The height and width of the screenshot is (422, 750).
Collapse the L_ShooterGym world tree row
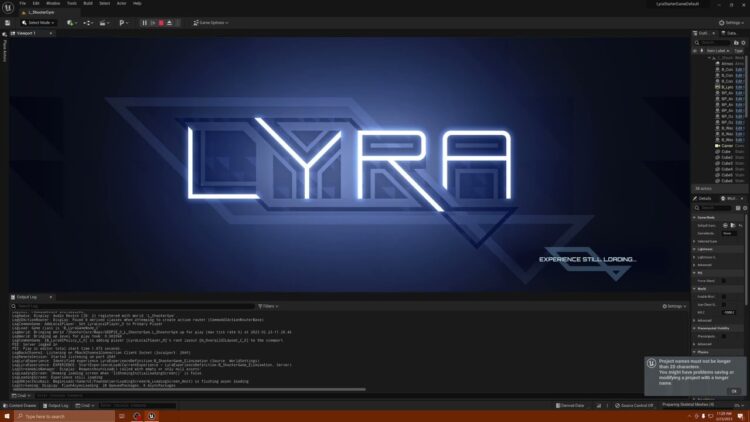pyautogui.click(x=710, y=58)
